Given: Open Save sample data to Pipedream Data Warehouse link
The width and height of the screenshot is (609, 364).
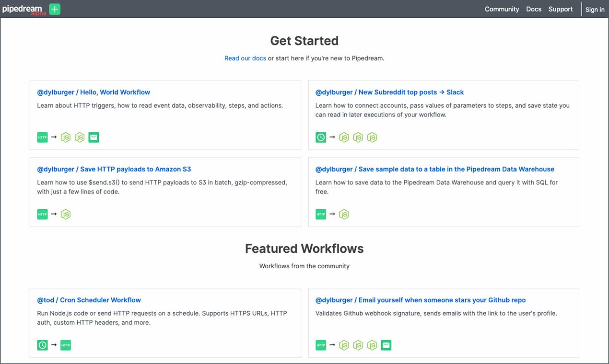Looking at the screenshot, I should pyautogui.click(x=435, y=169).
